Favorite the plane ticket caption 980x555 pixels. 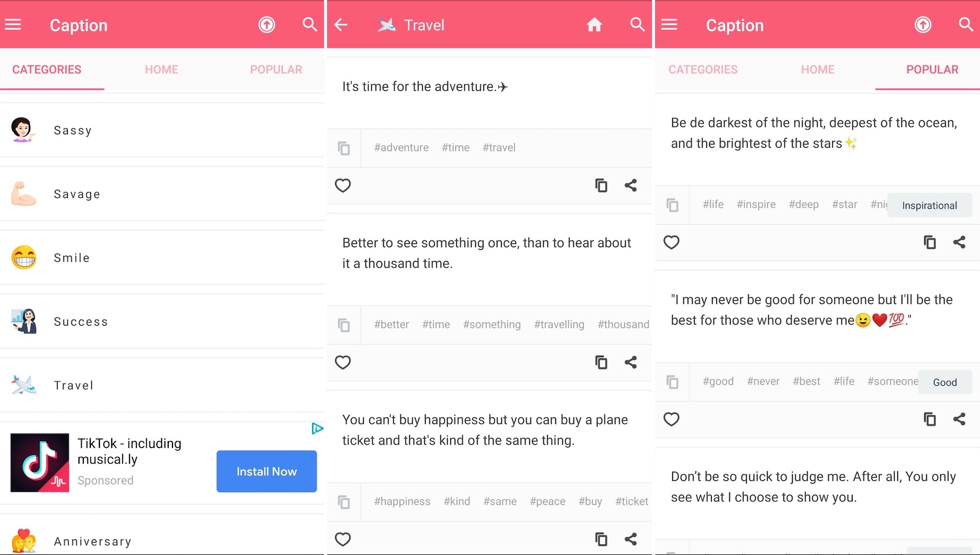(343, 539)
